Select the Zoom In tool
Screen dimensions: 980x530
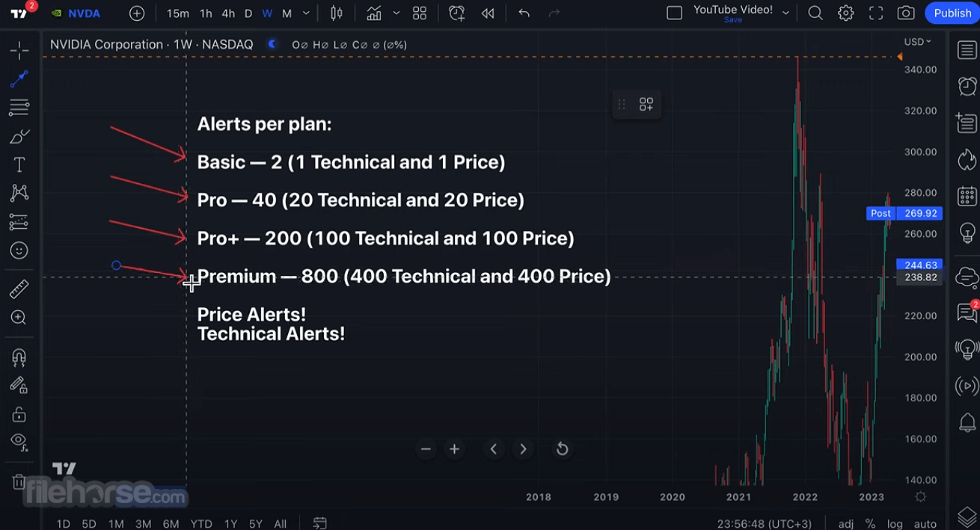19,318
